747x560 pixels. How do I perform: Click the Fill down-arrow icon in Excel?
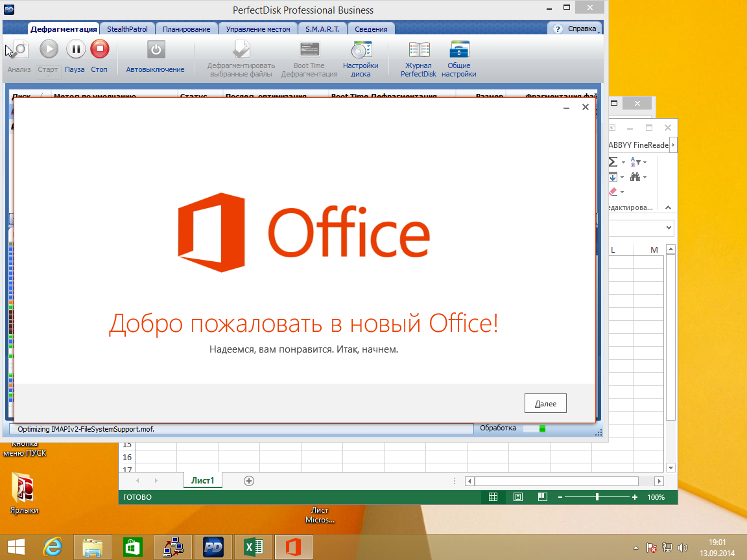[613, 177]
